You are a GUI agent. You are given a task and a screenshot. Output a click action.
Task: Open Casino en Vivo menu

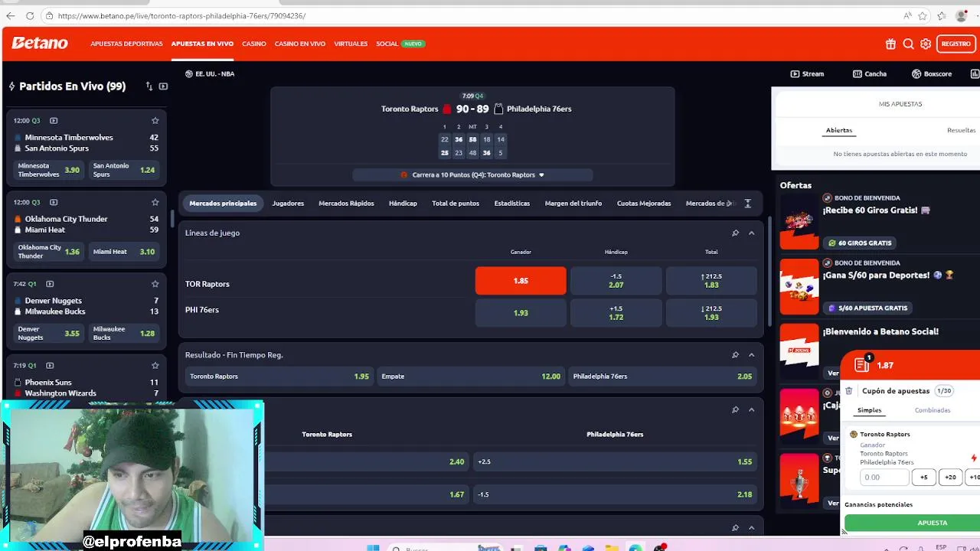(300, 44)
